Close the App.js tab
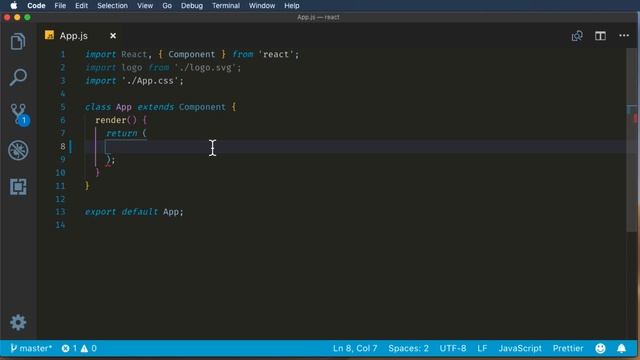 113,36
